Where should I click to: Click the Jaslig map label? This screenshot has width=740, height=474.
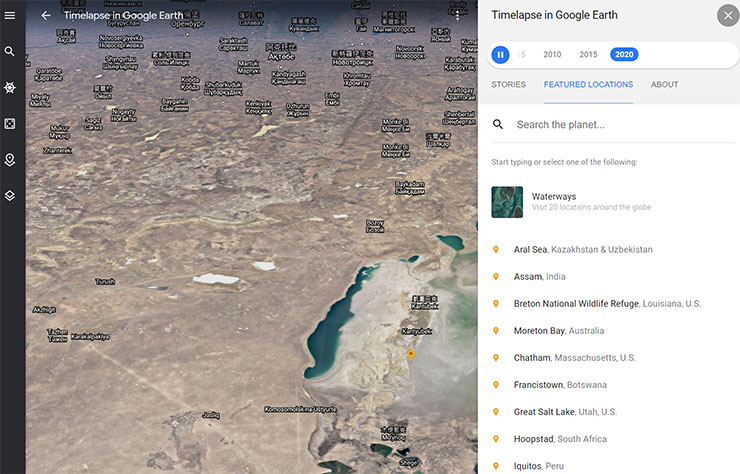pyautogui.click(x=211, y=415)
